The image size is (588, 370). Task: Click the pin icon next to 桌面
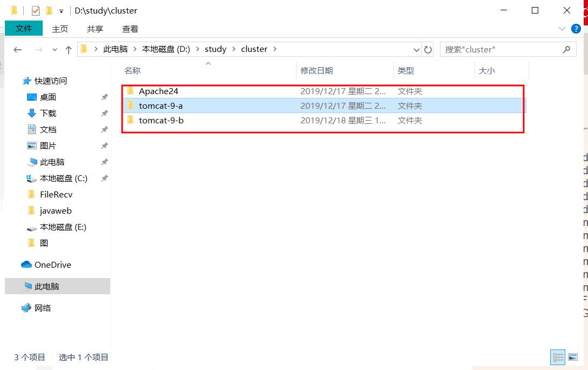pos(105,97)
